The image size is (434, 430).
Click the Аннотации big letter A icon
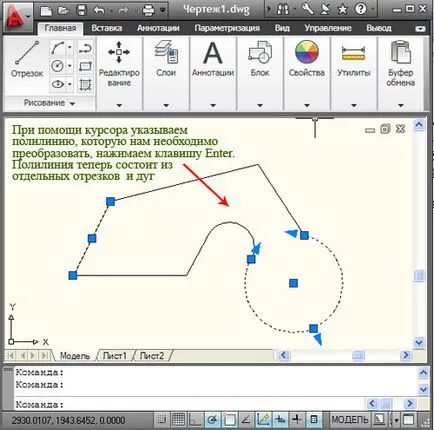click(213, 53)
